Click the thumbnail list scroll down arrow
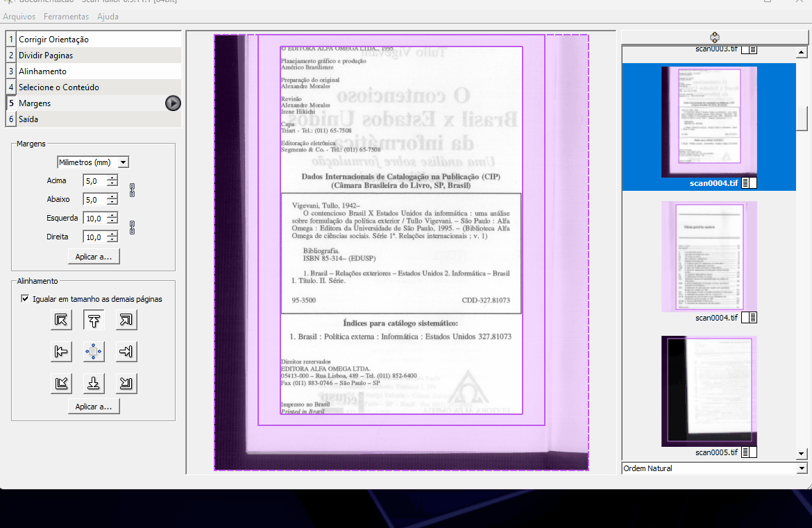The height and width of the screenshot is (528, 812). 801,454
